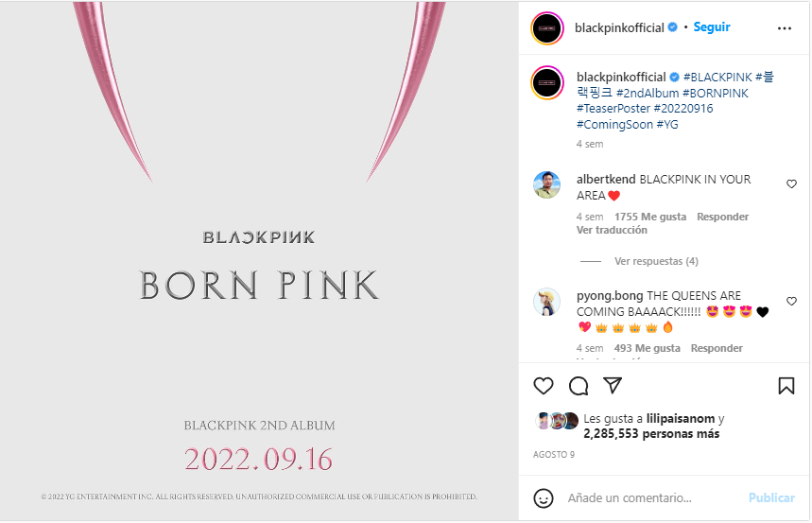Screen dimensions: 812x523
Task: Open the BORN PINK teaser poster image
Action: pyautogui.click(x=259, y=261)
